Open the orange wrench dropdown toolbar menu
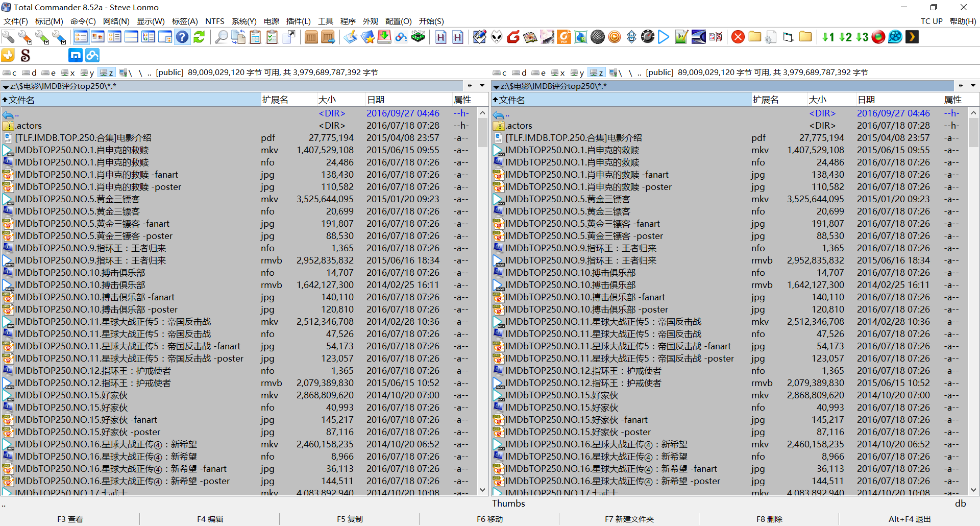980x526 pixels. pyautogui.click(x=25, y=37)
